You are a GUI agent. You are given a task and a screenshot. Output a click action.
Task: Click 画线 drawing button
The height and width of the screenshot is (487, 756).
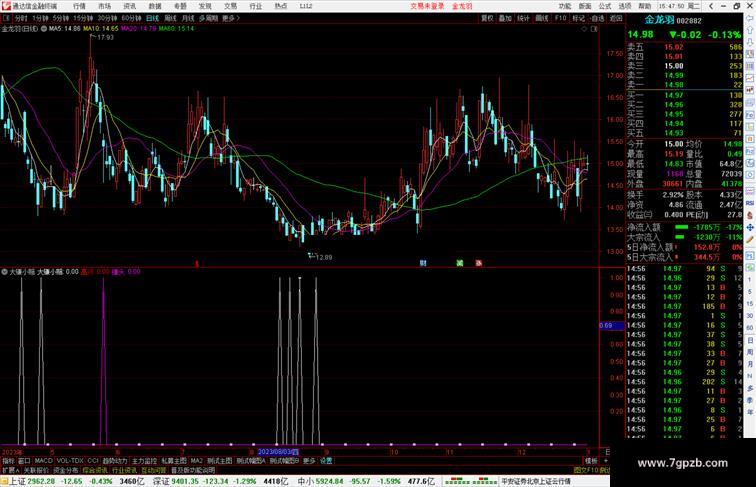pyautogui.click(x=542, y=18)
